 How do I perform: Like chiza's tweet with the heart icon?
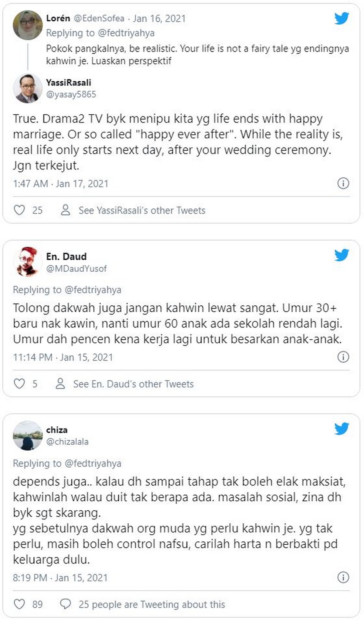pos(19,604)
